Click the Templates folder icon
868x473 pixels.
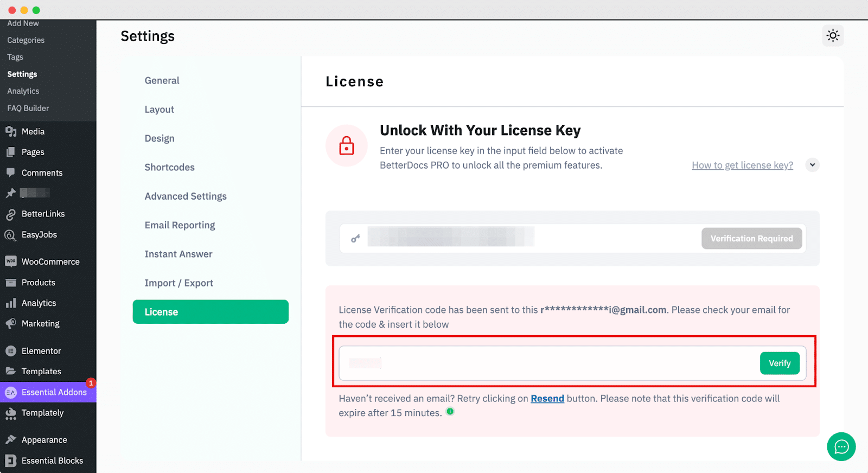[11, 371]
